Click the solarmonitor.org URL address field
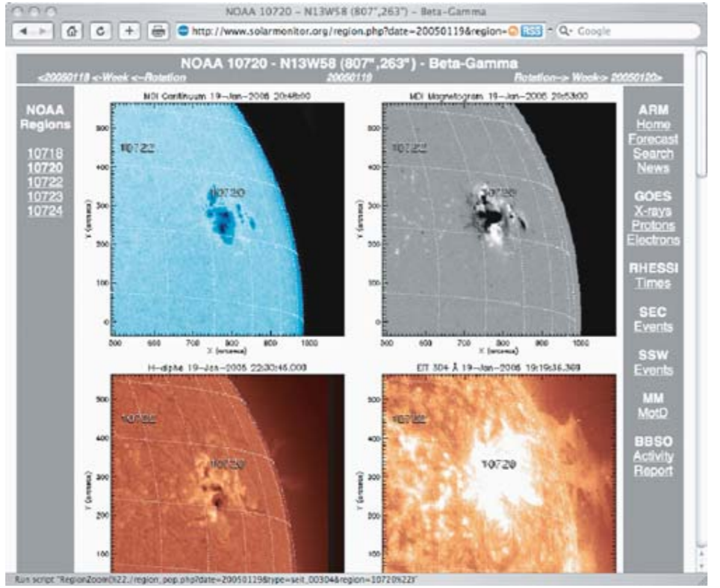720x588 pixels. pos(349,31)
